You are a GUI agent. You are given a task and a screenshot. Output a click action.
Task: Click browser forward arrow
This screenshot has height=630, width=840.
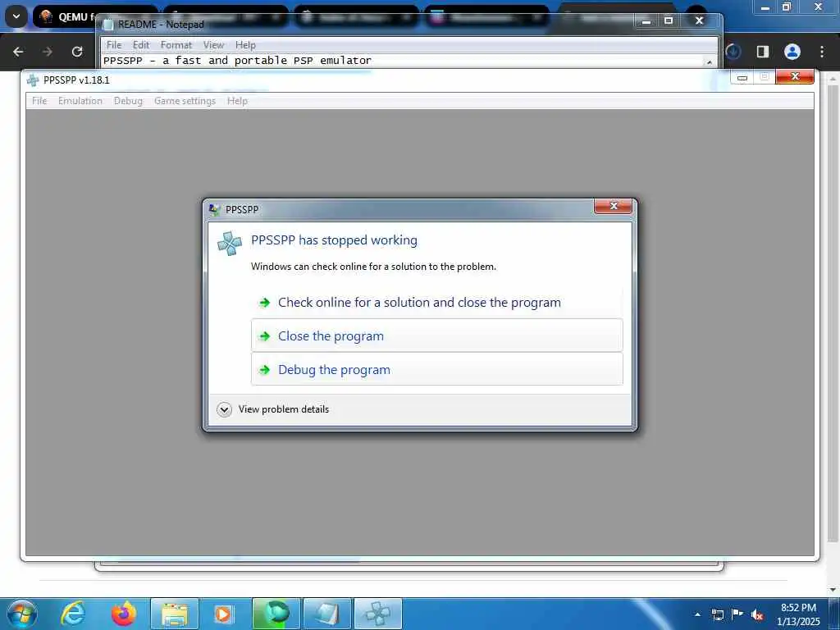click(x=48, y=52)
